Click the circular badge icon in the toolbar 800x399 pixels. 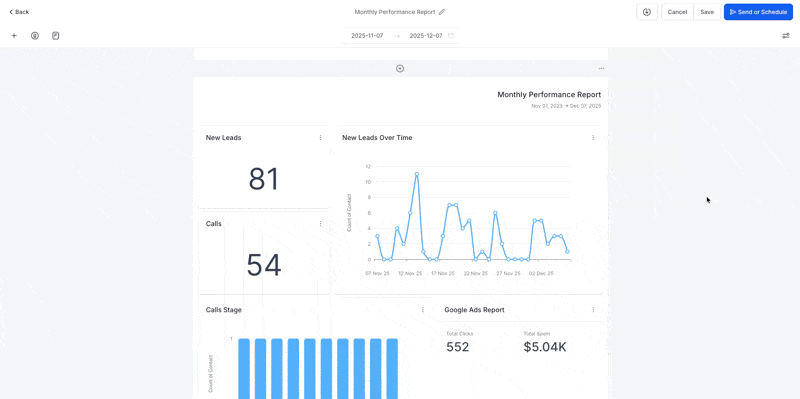(x=35, y=36)
